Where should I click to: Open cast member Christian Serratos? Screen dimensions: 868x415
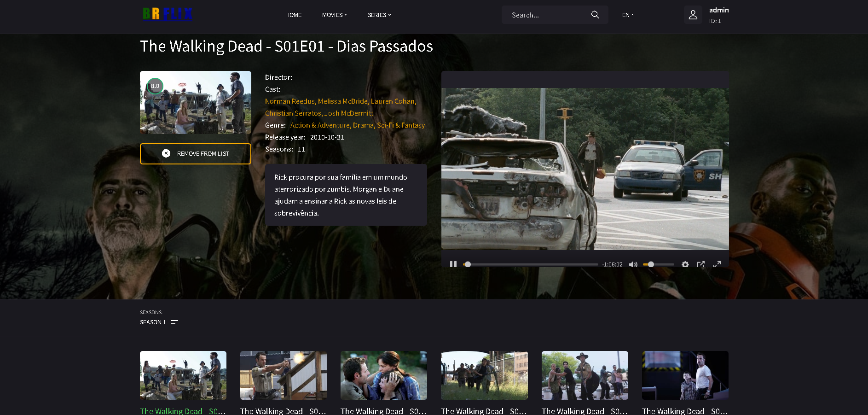293,113
